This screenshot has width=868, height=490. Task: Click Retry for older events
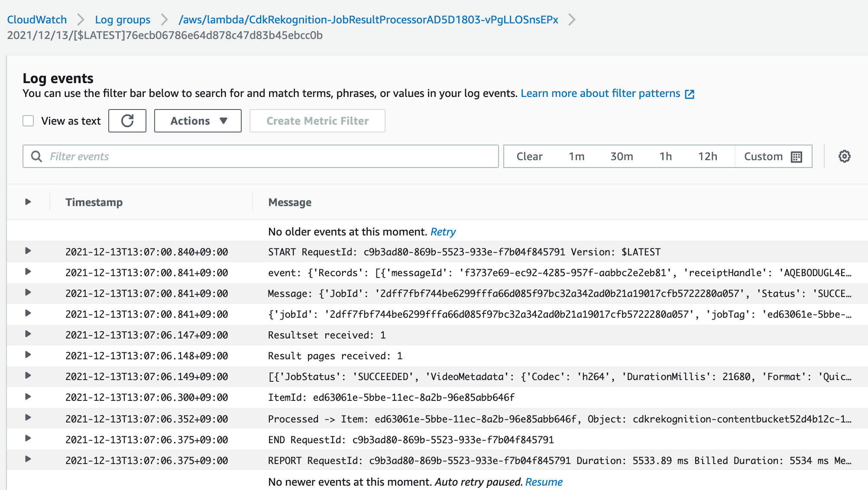tap(443, 232)
